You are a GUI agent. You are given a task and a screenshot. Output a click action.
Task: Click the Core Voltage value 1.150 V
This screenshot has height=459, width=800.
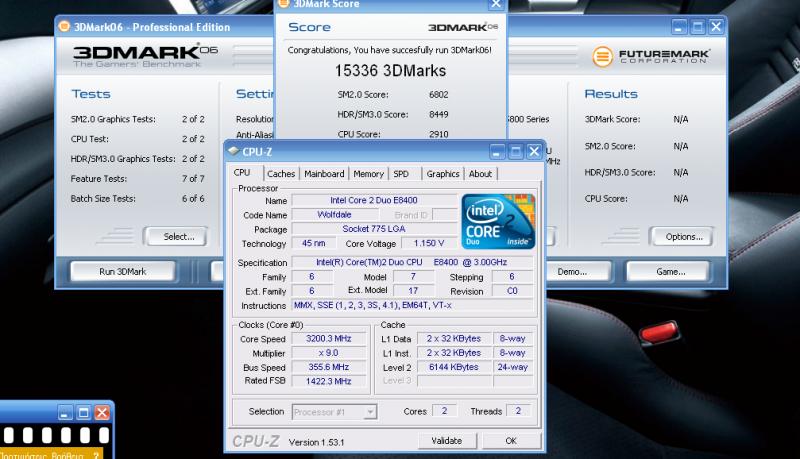pyautogui.click(x=429, y=243)
